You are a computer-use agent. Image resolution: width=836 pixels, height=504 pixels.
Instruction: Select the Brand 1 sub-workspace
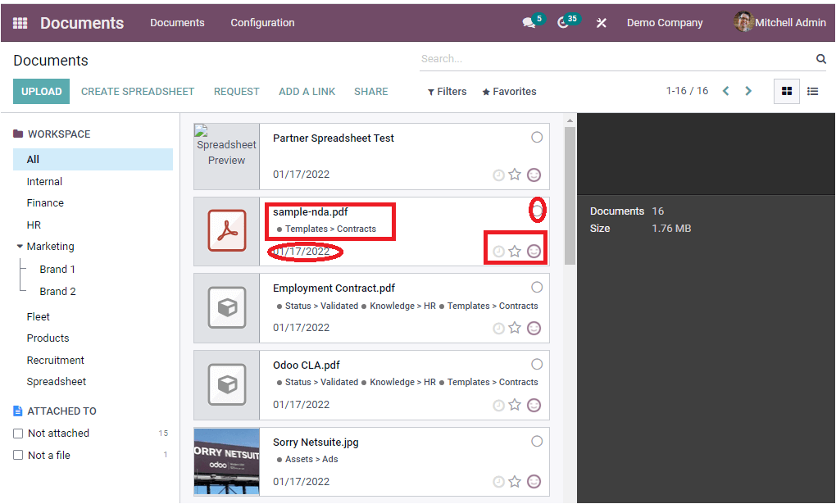pos(57,269)
